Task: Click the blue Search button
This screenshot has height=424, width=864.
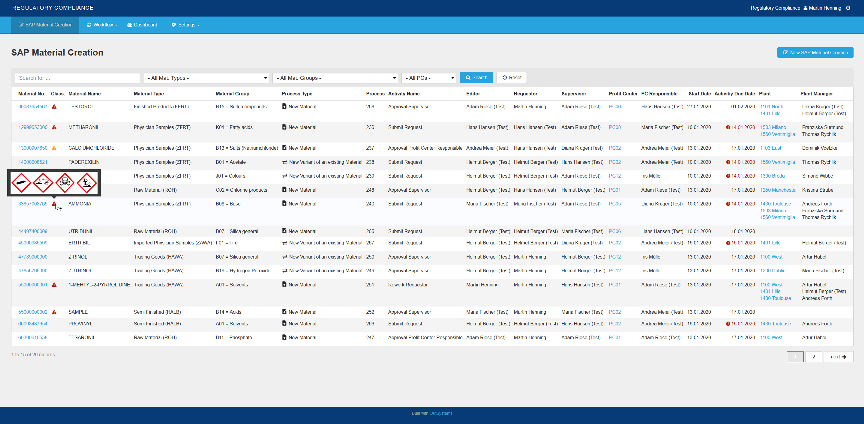Action: click(x=476, y=78)
